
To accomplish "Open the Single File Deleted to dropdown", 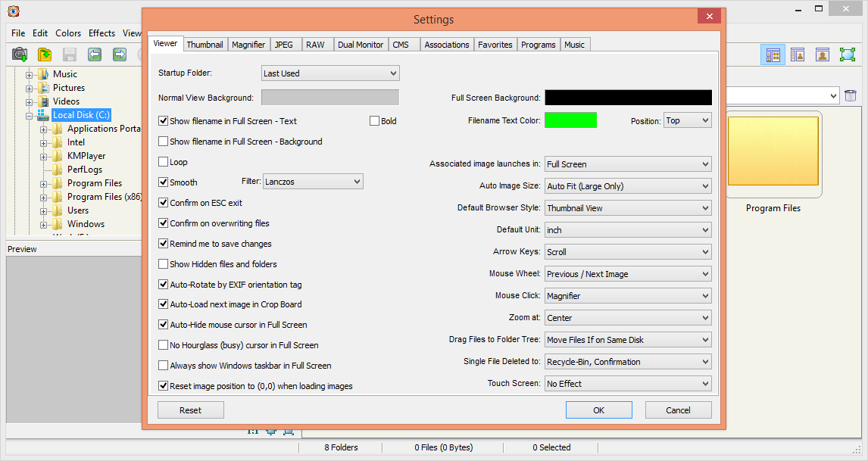I will point(629,362).
